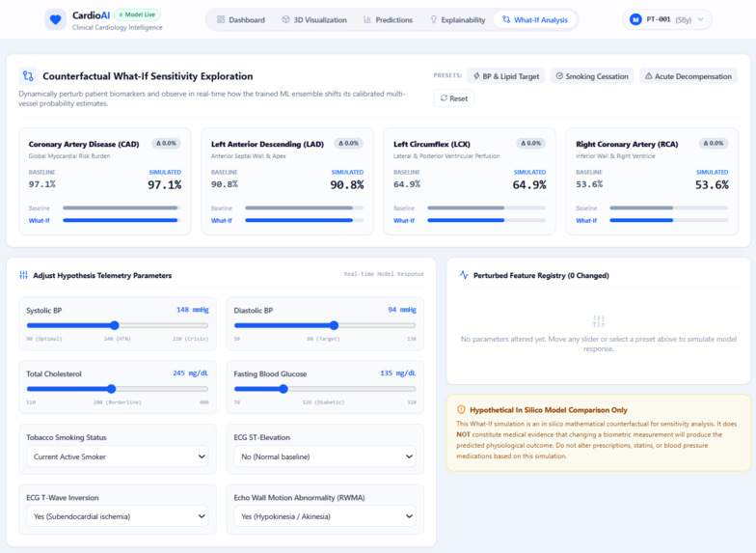
Task: Open the Explainability tab
Action: [457, 19]
